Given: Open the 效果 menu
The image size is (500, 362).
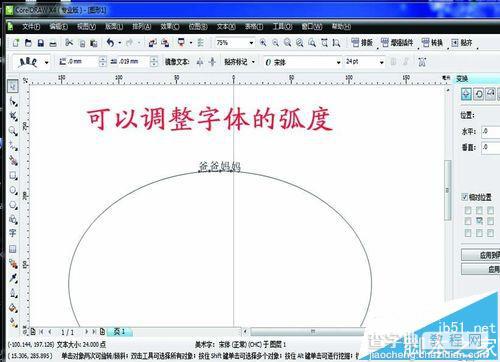Looking at the screenshot, I should click(169, 26).
